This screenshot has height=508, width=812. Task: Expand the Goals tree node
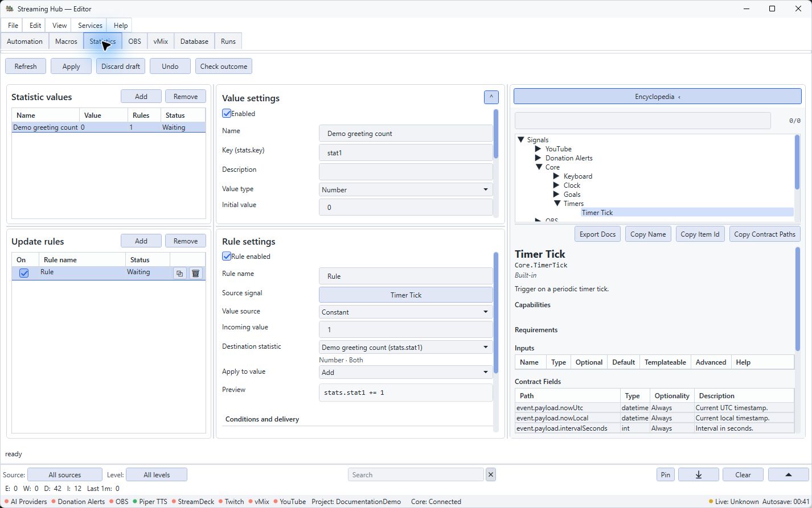tap(556, 195)
